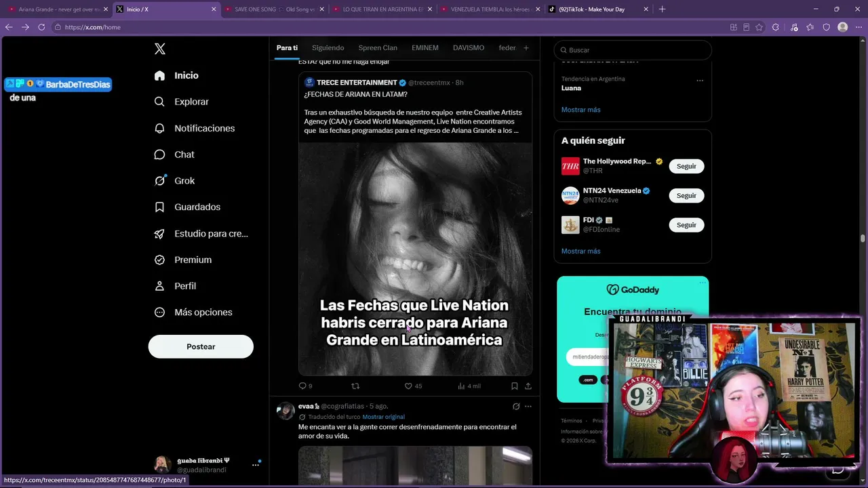The height and width of the screenshot is (488, 868).
Task: Like the post with 45 likes
Action: pos(413,386)
